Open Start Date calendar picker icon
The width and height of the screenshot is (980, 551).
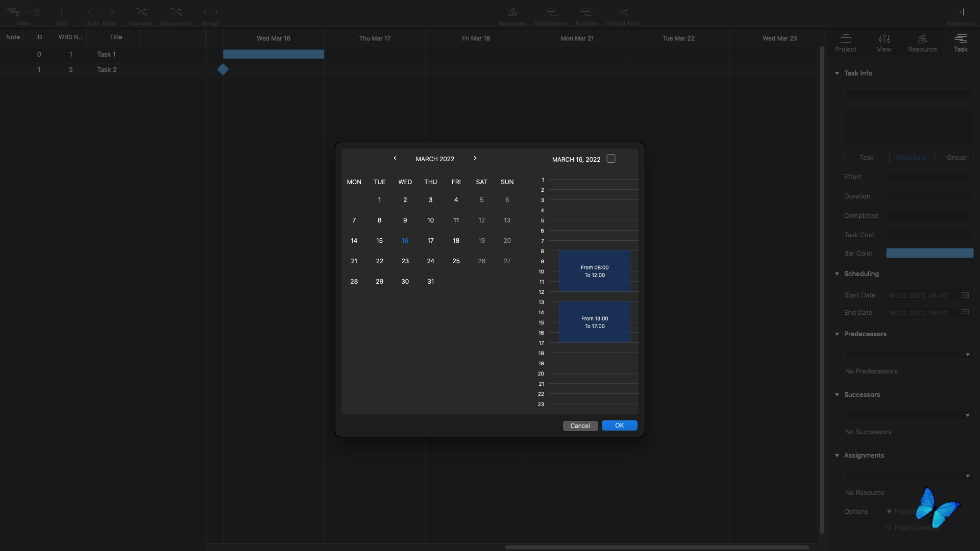[965, 295]
